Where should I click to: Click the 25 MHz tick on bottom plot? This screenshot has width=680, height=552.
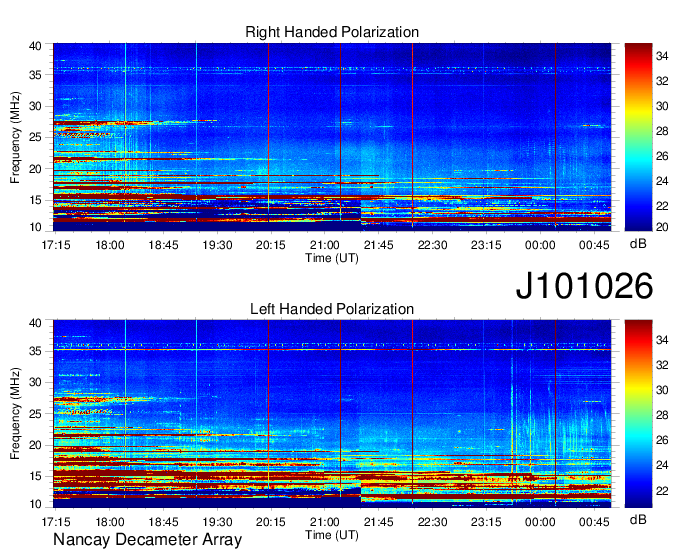click(35, 414)
